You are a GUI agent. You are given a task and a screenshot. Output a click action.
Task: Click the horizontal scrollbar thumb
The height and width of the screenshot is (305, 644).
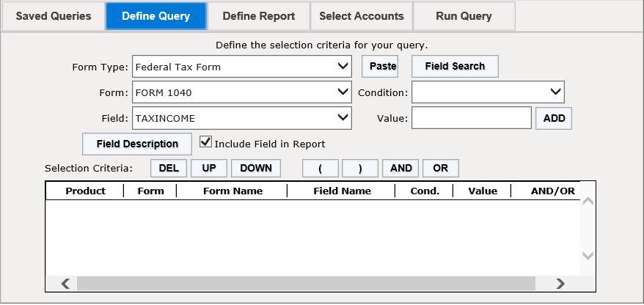306,284
